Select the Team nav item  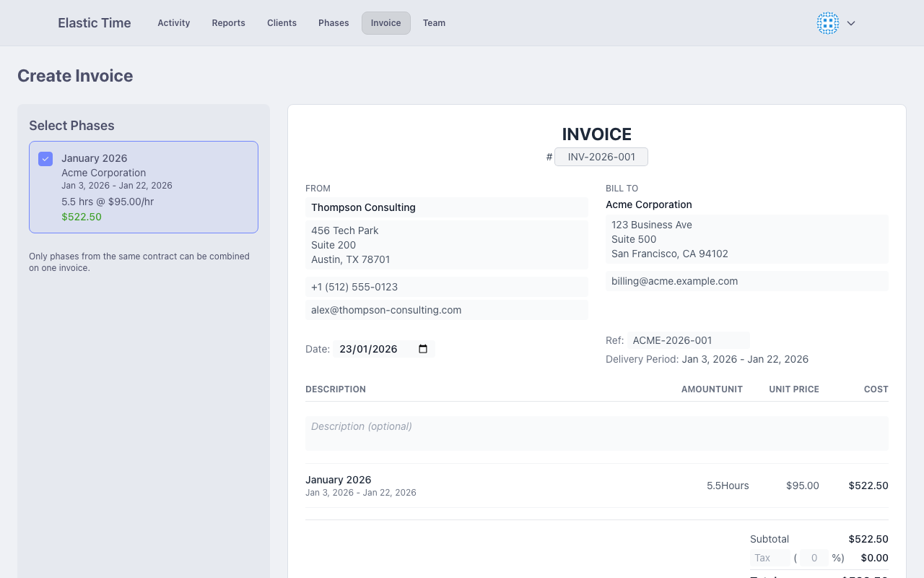(434, 22)
